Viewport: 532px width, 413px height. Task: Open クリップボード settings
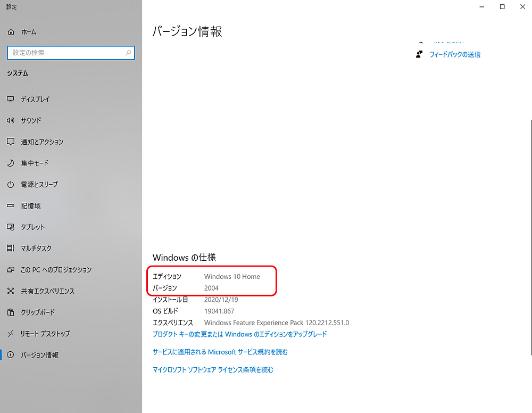point(71,312)
